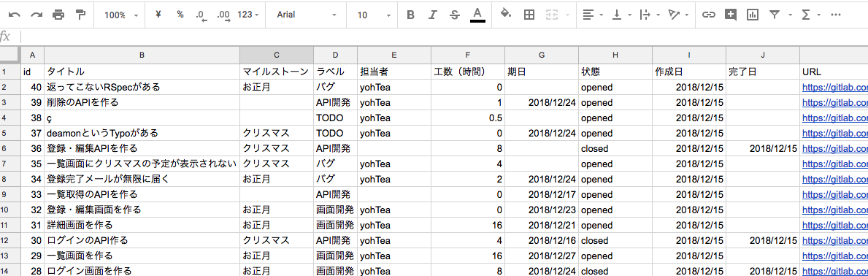Select the '0.5' hours cell
Screen dimensions: 868x276
(468, 118)
